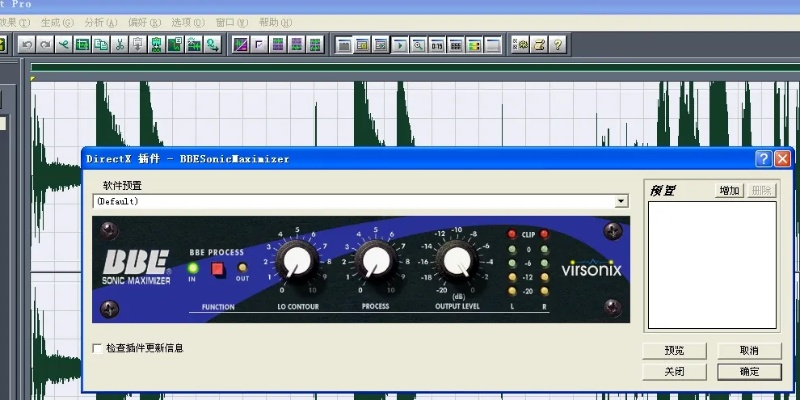Open the 分析 menu

(100, 22)
